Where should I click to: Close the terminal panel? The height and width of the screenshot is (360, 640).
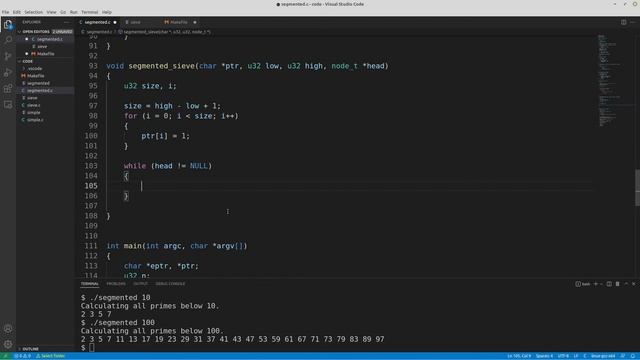click(x=634, y=284)
